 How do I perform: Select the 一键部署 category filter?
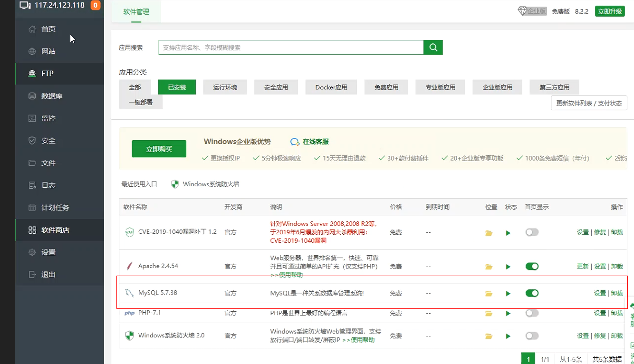[141, 102]
